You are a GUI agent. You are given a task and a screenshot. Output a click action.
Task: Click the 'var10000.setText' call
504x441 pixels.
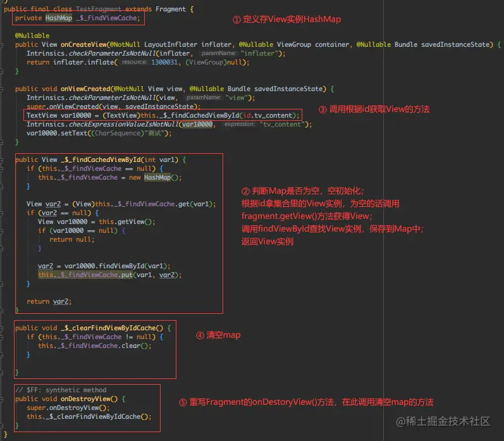pyautogui.click(x=57, y=133)
